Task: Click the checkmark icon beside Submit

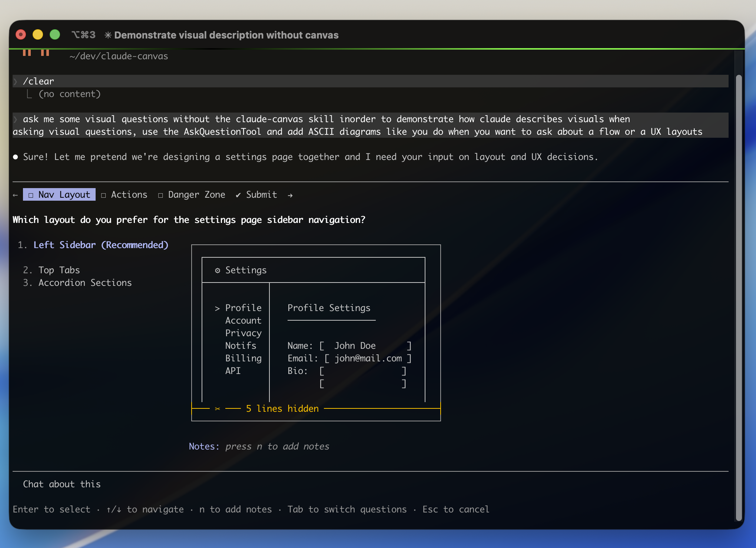Action: coord(238,194)
